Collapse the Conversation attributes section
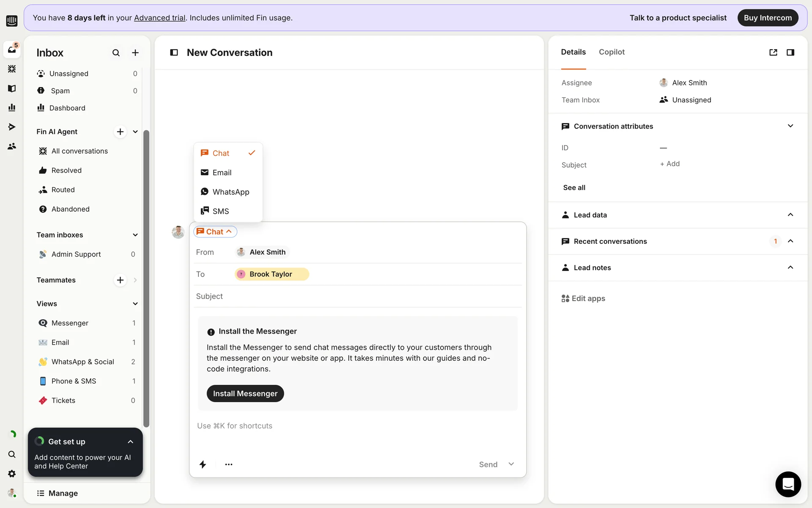 790,126
